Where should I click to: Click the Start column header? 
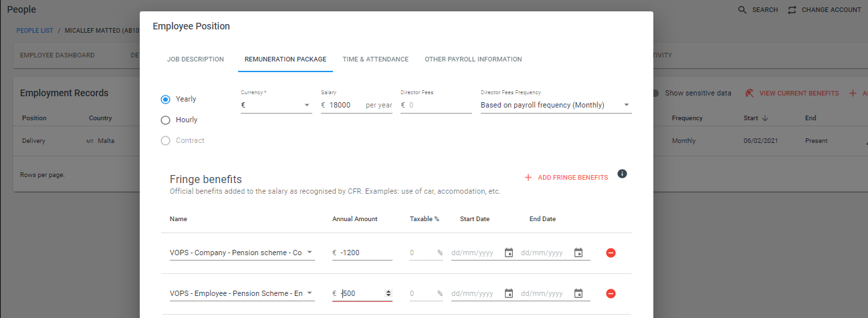[751, 118]
